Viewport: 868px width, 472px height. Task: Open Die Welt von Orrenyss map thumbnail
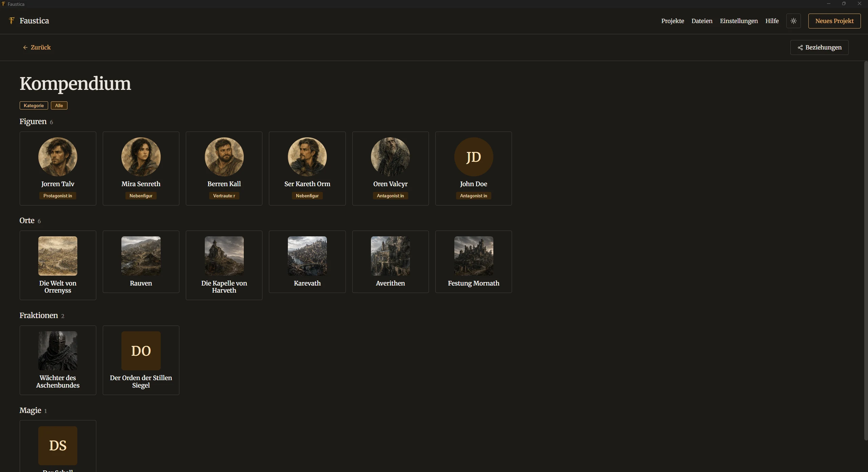pyautogui.click(x=58, y=256)
